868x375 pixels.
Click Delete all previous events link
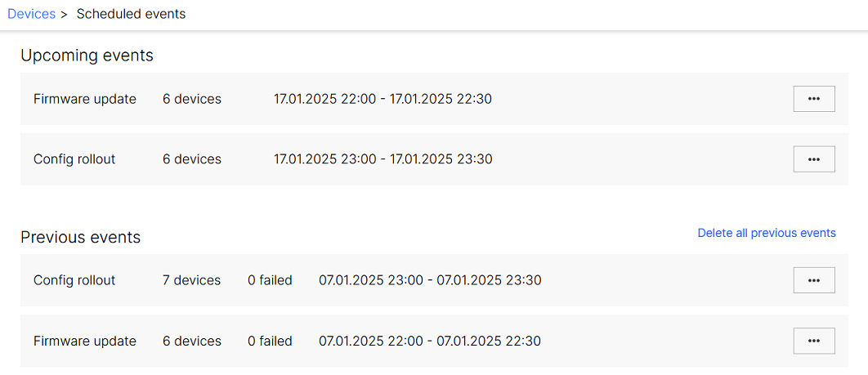click(766, 233)
